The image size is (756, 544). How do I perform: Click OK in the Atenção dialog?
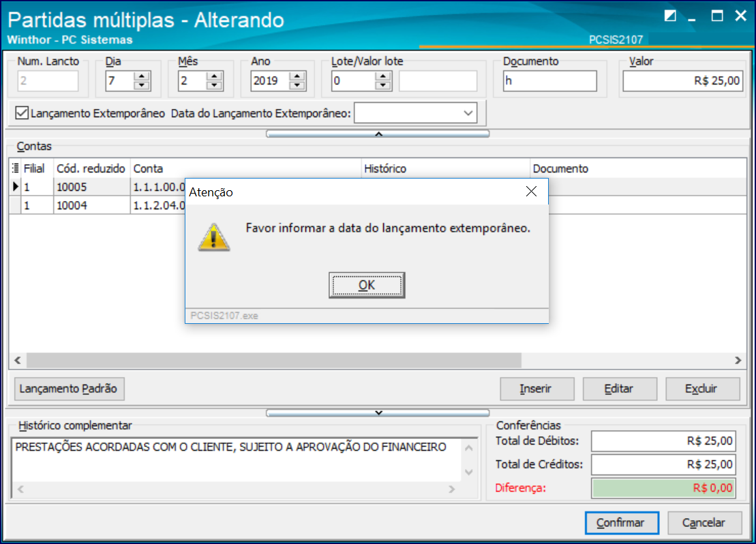(x=367, y=285)
